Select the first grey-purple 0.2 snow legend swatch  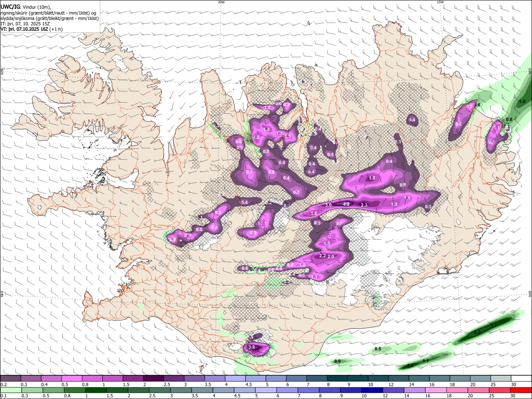11,379
